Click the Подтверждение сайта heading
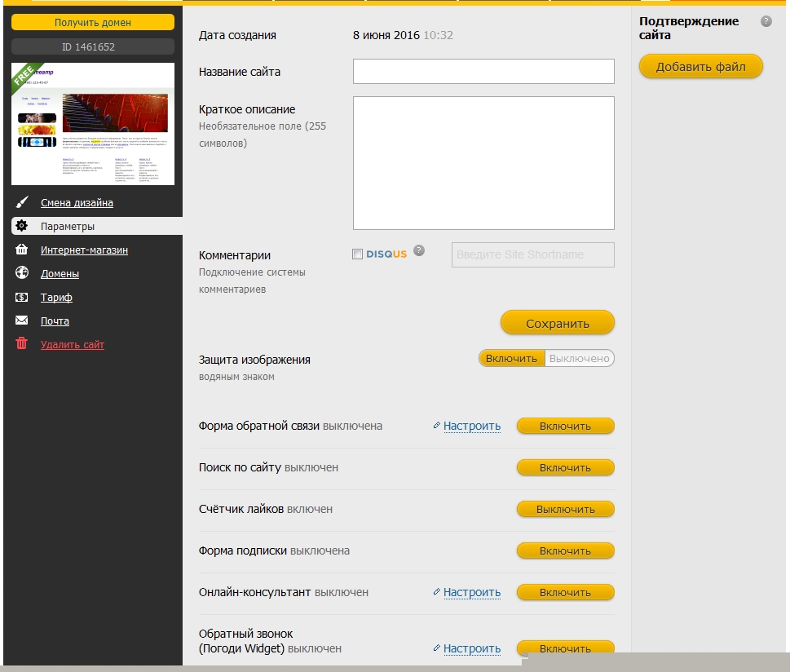 click(x=689, y=28)
